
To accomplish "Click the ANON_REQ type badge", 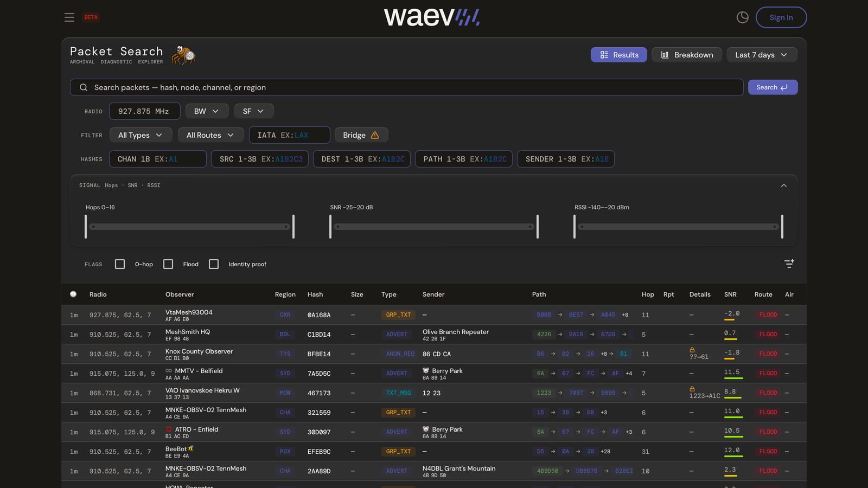I will [x=400, y=354].
